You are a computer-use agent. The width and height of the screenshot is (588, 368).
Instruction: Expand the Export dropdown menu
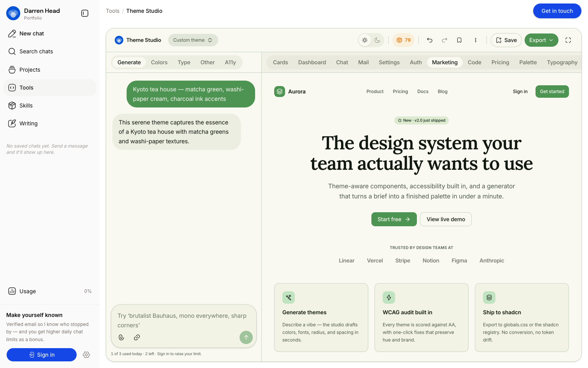pyautogui.click(x=541, y=40)
